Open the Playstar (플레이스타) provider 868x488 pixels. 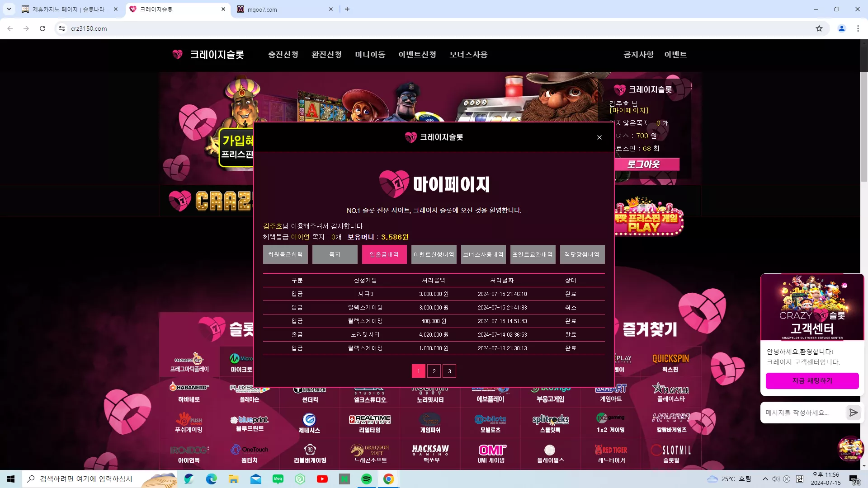point(671,393)
